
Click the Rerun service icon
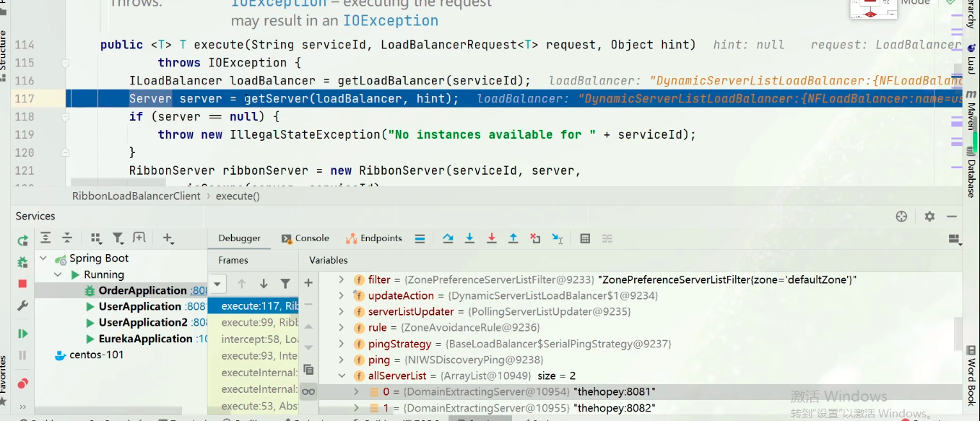click(22, 240)
